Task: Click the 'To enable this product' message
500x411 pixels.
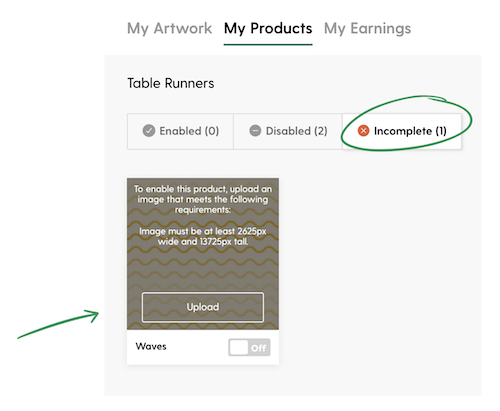Action: (x=203, y=199)
